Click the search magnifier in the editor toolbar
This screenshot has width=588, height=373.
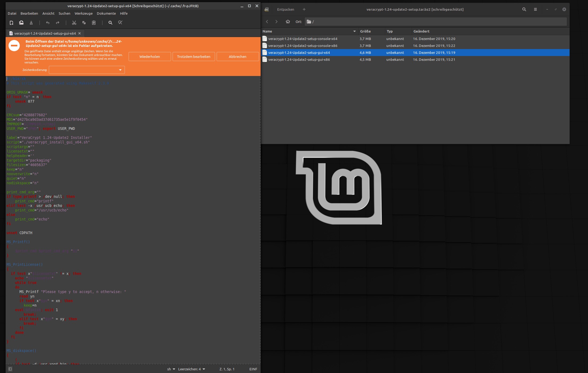pos(110,23)
